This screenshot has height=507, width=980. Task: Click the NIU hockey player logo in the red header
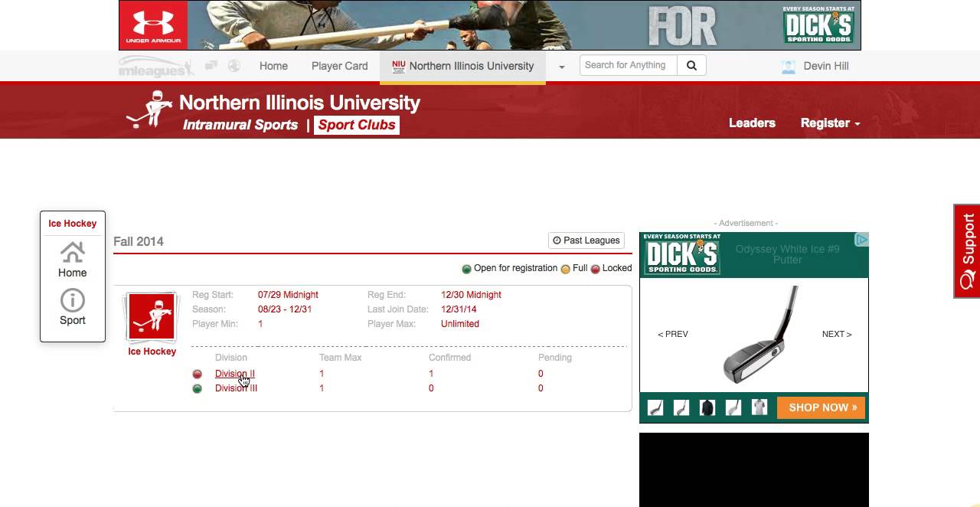click(149, 109)
